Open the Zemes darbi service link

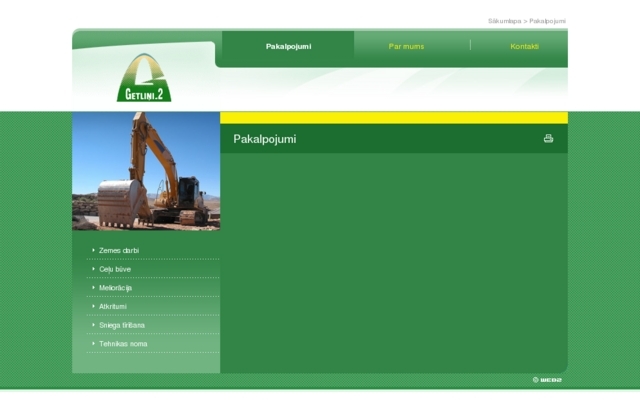(x=119, y=250)
